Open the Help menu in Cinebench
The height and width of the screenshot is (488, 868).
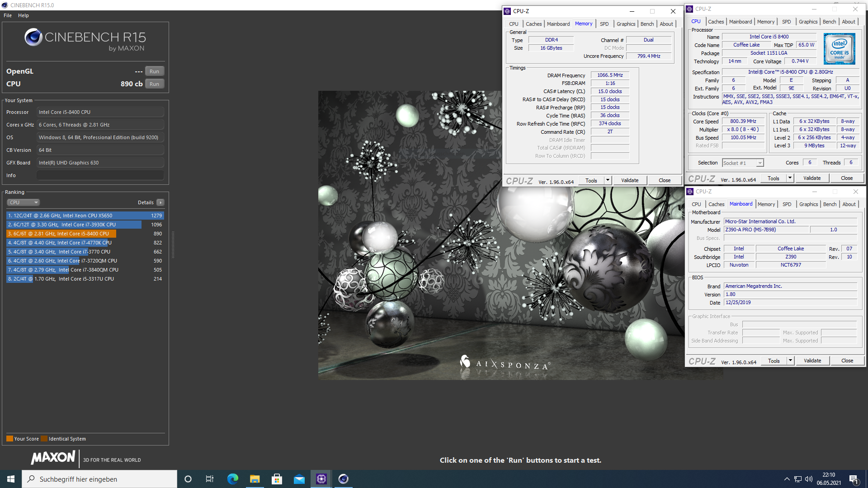pyautogui.click(x=24, y=15)
